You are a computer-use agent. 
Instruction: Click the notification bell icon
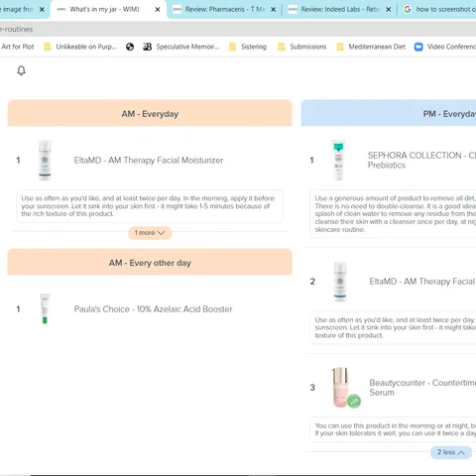(x=21, y=70)
